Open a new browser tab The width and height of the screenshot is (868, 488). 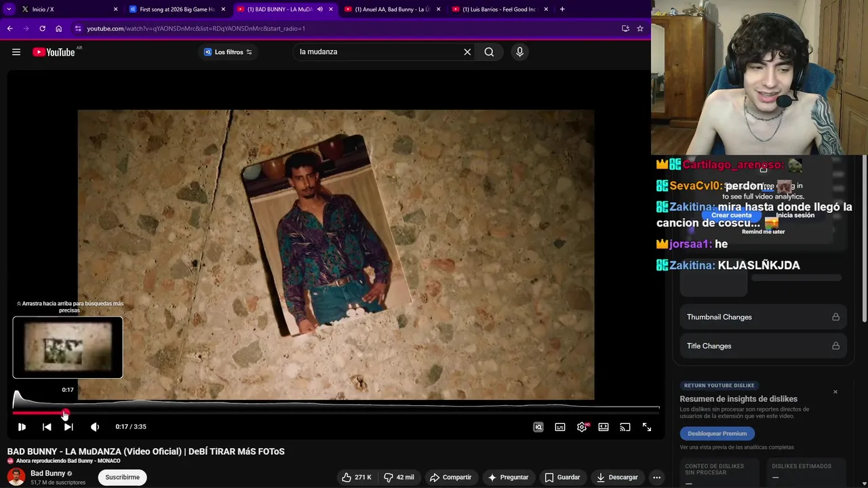pyautogui.click(x=562, y=9)
